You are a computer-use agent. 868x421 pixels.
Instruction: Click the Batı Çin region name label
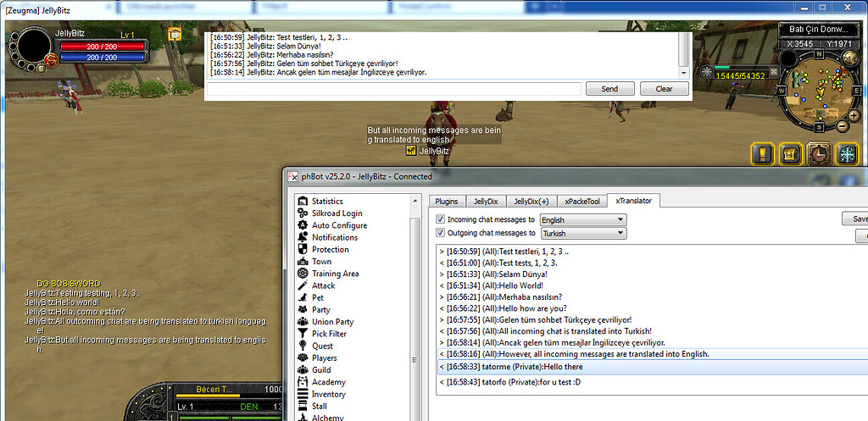[818, 30]
